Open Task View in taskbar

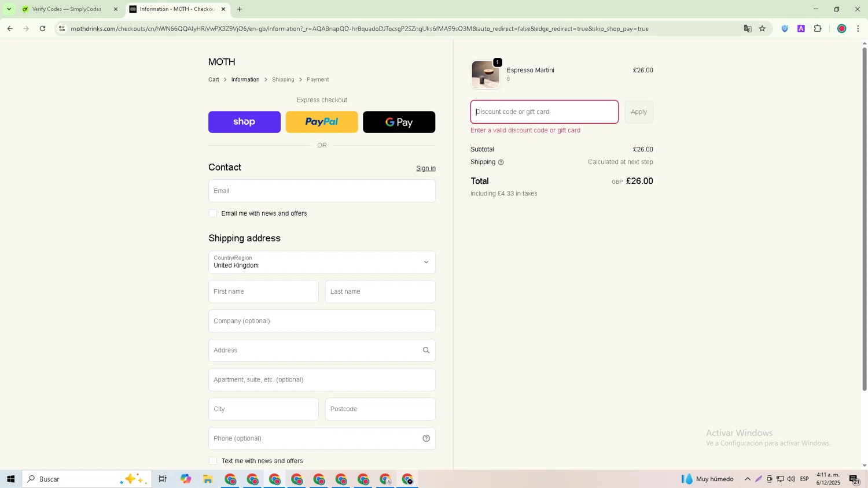pos(163,479)
